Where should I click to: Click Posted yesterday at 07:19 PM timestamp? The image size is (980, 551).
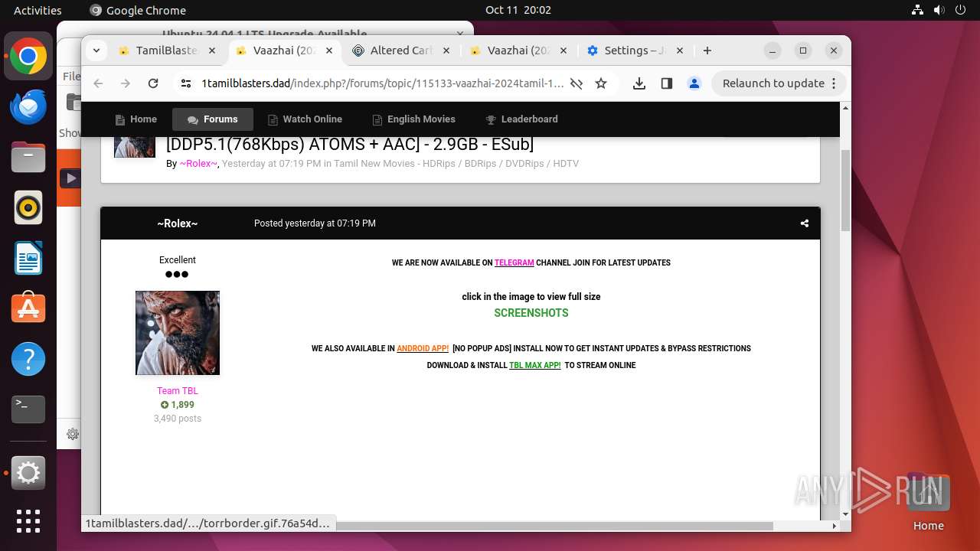[x=315, y=223]
